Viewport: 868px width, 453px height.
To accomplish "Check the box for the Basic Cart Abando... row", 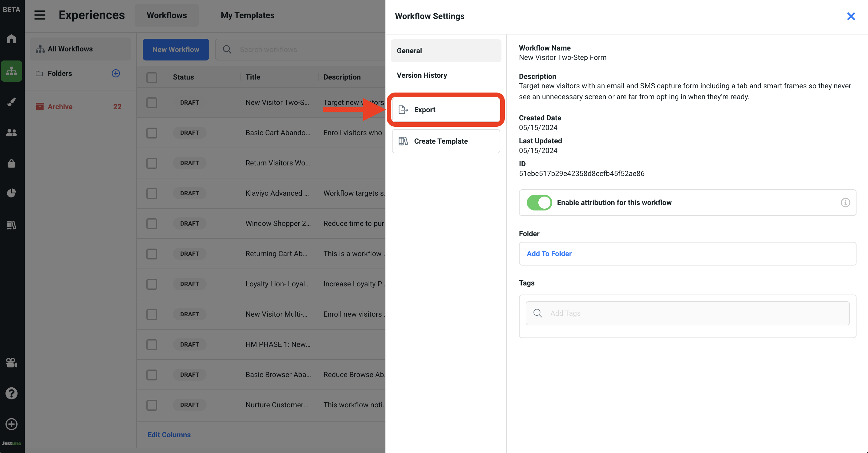I will click(152, 133).
